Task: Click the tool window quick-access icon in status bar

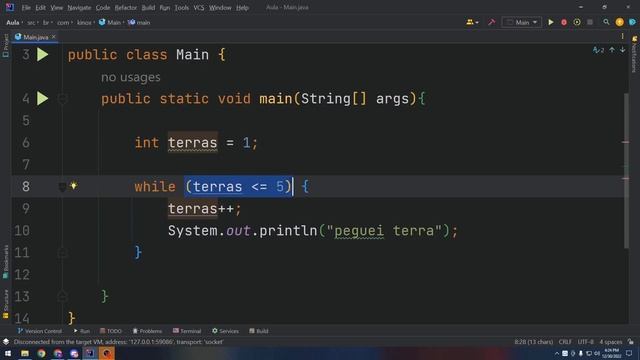Action: coord(6,342)
